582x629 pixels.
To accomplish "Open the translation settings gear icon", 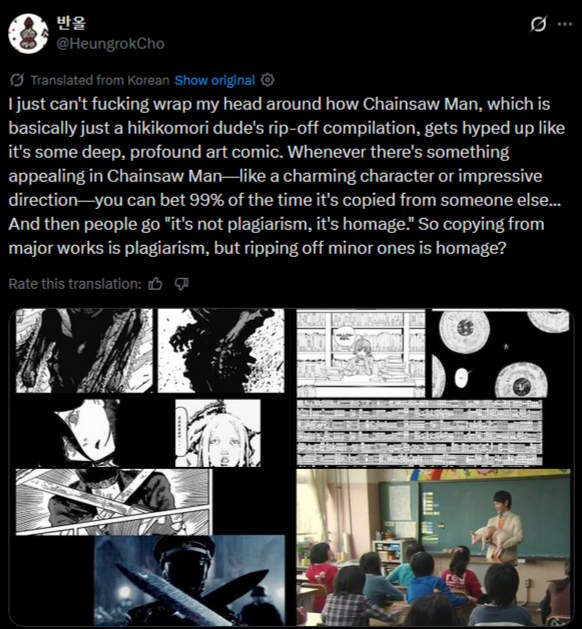I will (x=268, y=80).
